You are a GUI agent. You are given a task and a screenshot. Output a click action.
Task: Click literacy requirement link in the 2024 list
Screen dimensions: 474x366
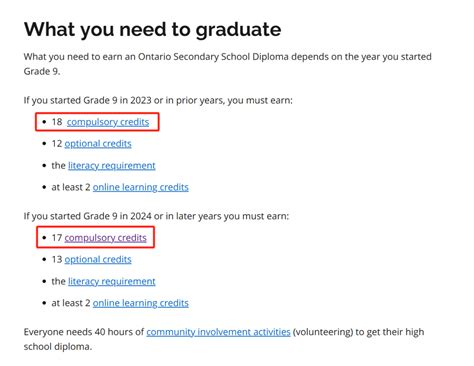click(x=112, y=281)
